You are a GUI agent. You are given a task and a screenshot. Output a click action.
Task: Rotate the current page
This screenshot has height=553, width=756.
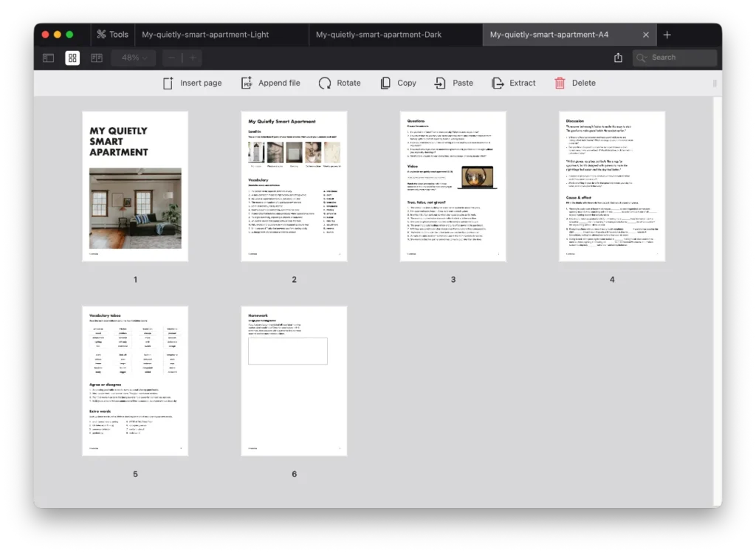tap(339, 83)
